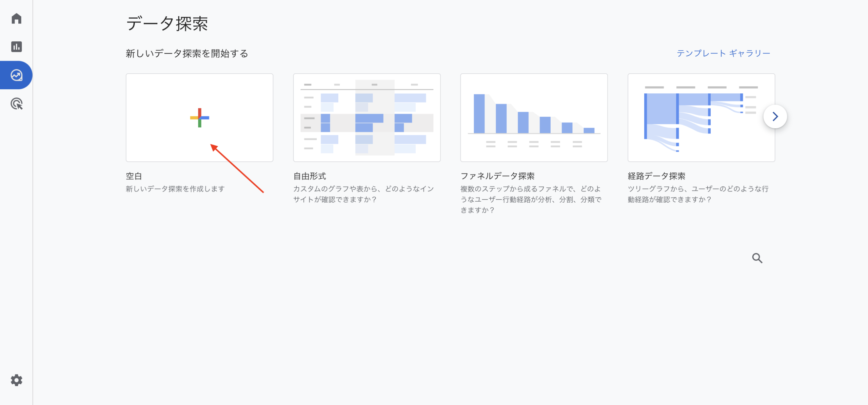Click the 自由形式 description text
The width and height of the screenshot is (868, 405).
363,194
